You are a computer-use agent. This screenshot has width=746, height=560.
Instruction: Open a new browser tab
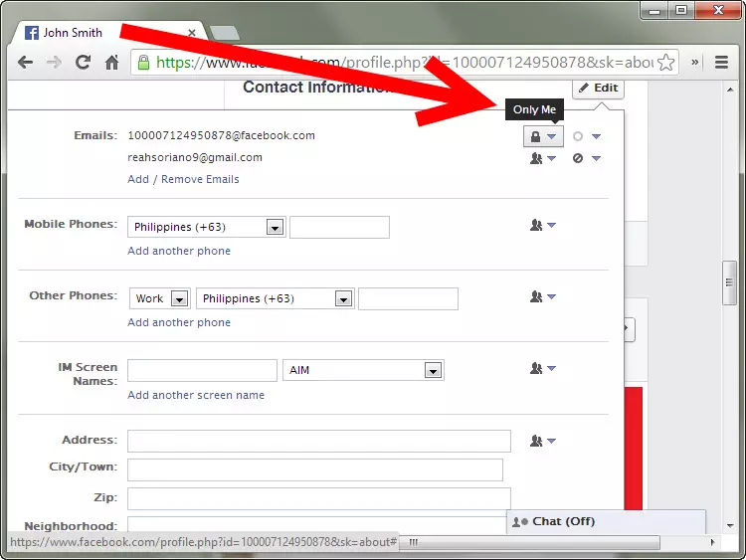coord(224,33)
